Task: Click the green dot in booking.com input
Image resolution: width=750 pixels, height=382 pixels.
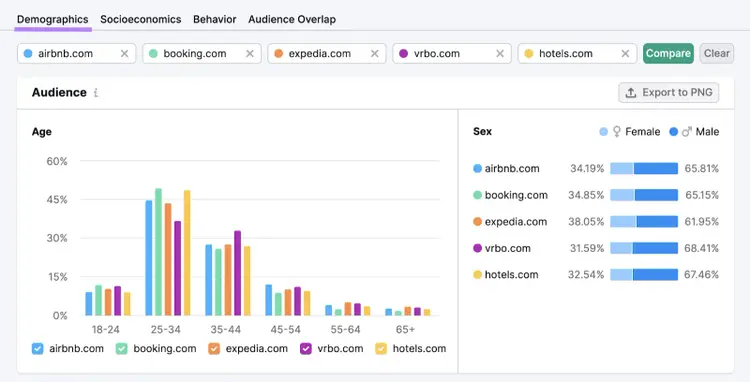Action: (x=153, y=54)
